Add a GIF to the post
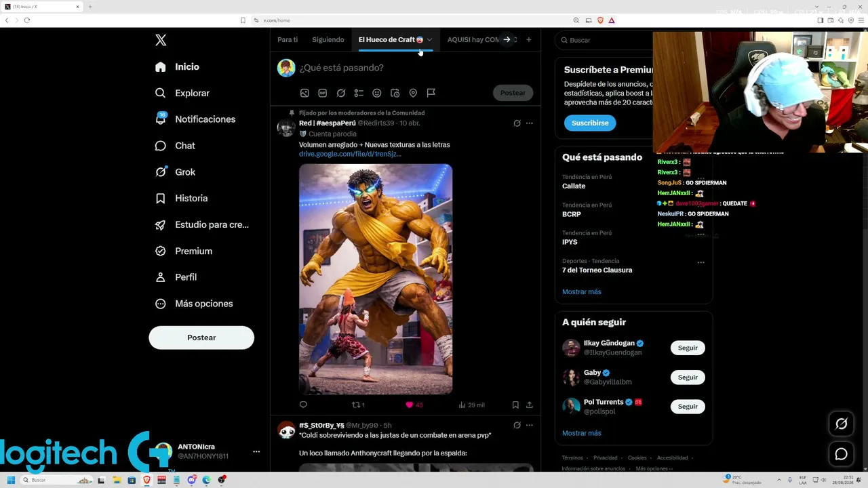 pos(323,93)
